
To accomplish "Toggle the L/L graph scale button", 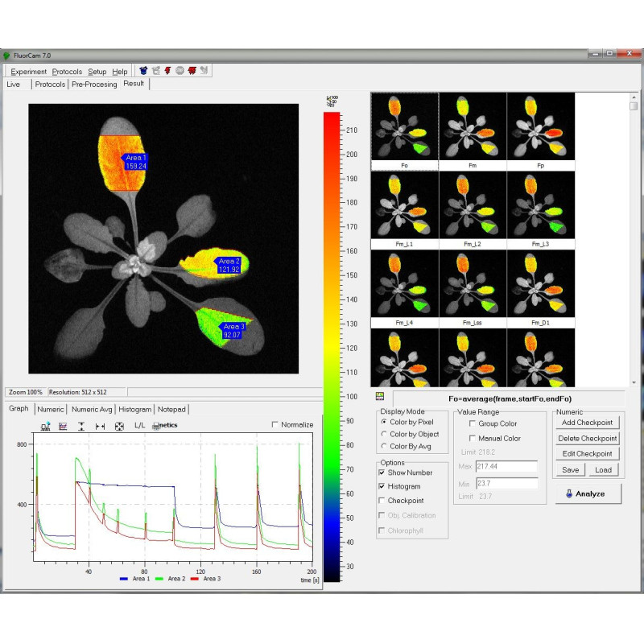I will (139, 425).
